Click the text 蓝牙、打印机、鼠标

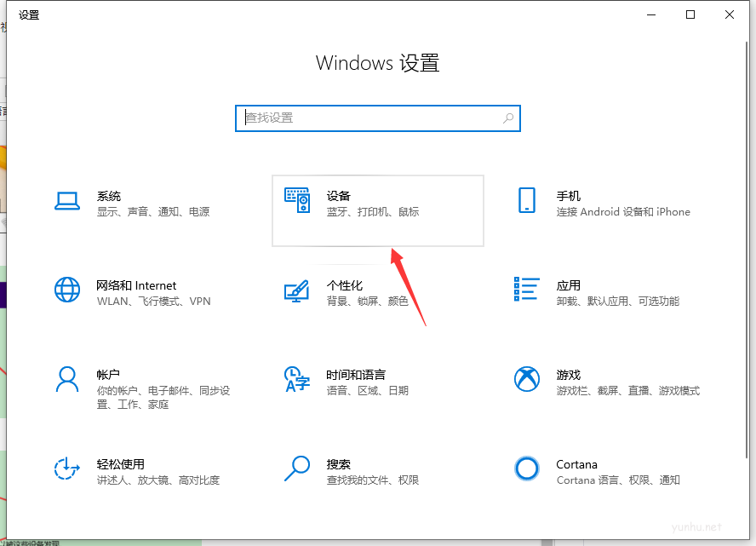click(373, 212)
